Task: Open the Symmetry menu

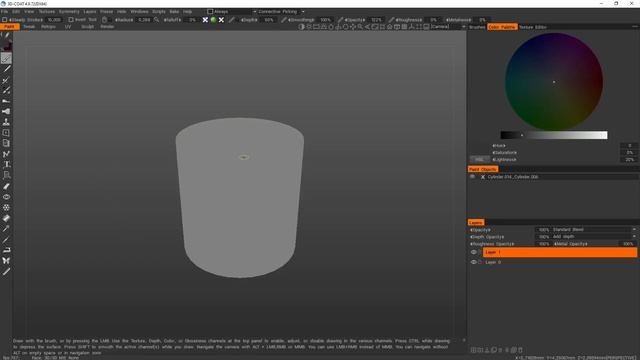Action: (69, 12)
